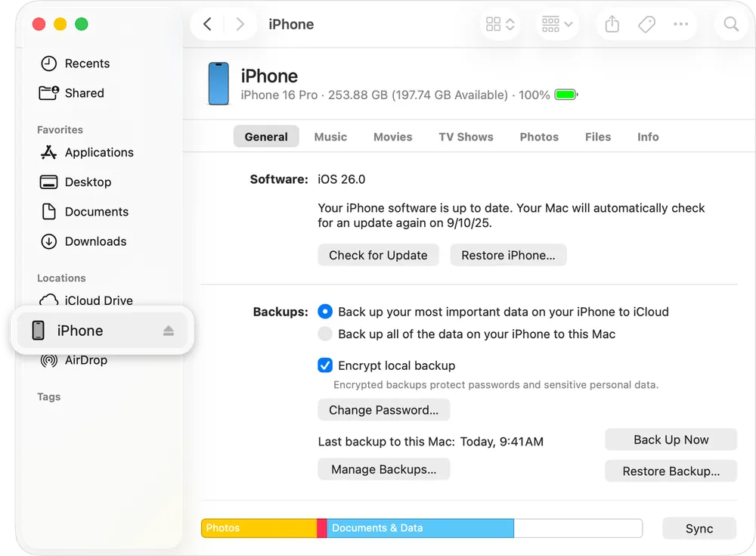Click the Applications sidebar icon
Viewport: 756px width, 556px height.
click(48, 153)
